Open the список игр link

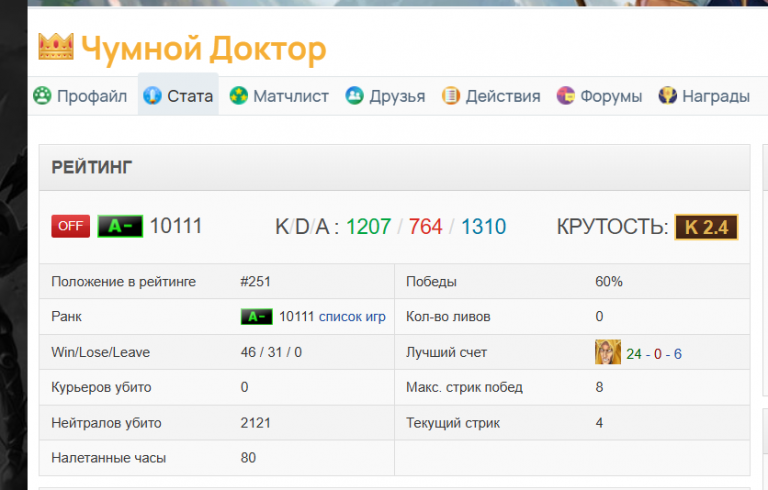tap(352, 317)
